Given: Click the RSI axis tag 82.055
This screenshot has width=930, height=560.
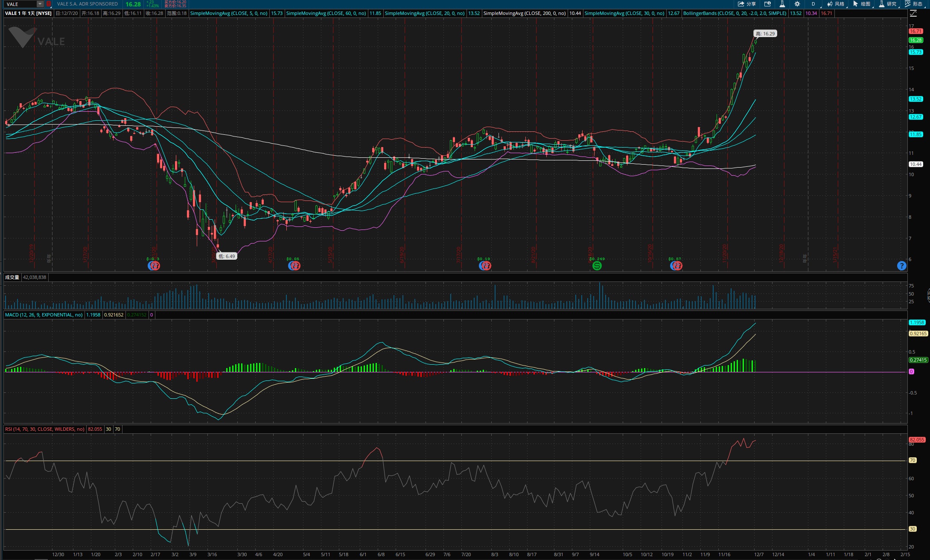Looking at the screenshot, I should pyautogui.click(x=917, y=440).
